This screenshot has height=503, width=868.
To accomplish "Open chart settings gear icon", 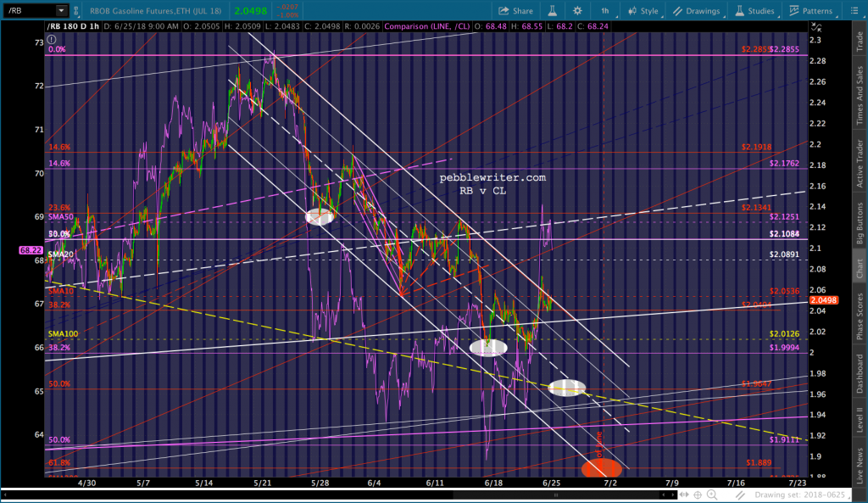I will [x=576, y=10].
